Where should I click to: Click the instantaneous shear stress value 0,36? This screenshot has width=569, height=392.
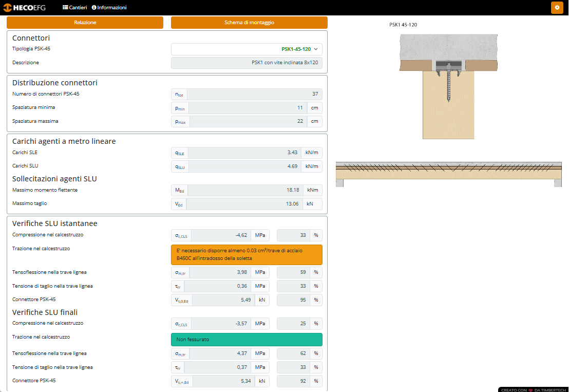click(x=217, y=286)
